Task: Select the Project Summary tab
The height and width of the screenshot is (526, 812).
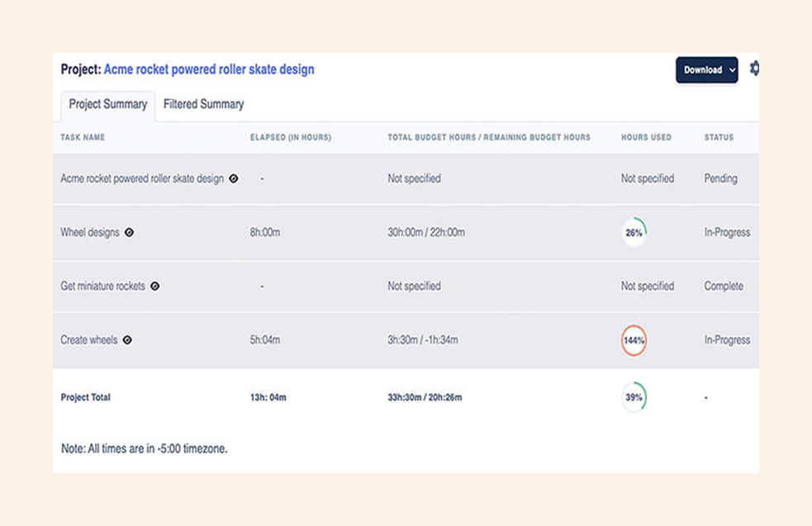Action: (108, 104)
